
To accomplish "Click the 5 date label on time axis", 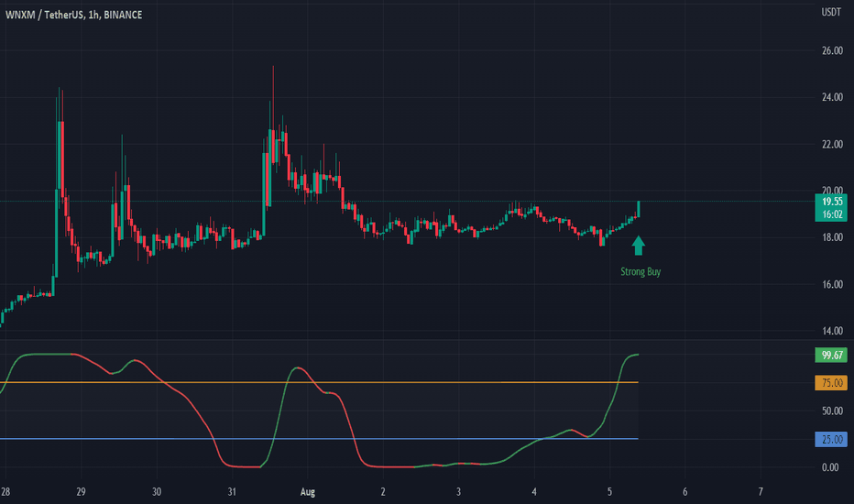I will [x=609, y=492].
